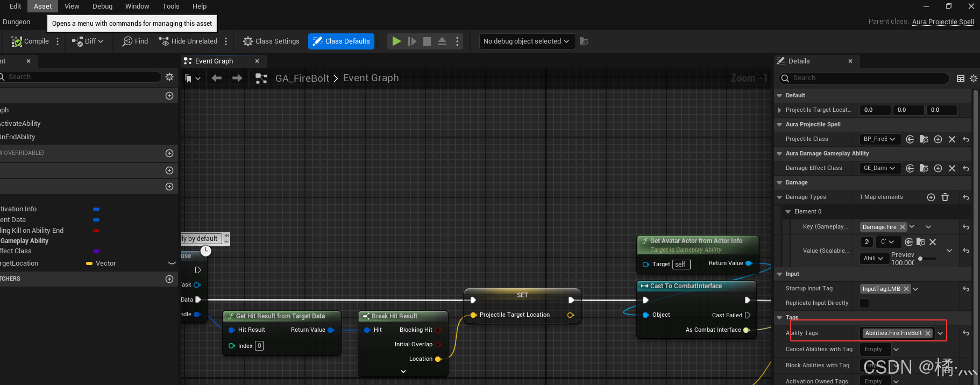
Task: Reset Ability Tags to default
Action: pos(966,333)
